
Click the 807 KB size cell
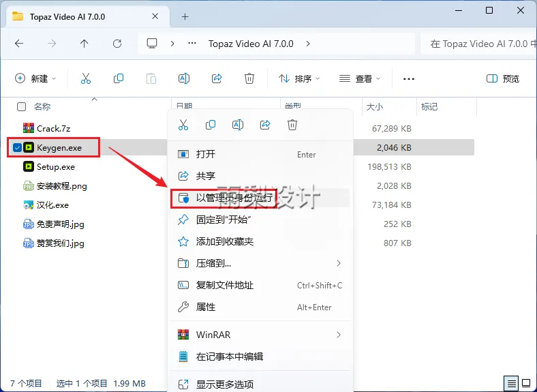[397, 243]
